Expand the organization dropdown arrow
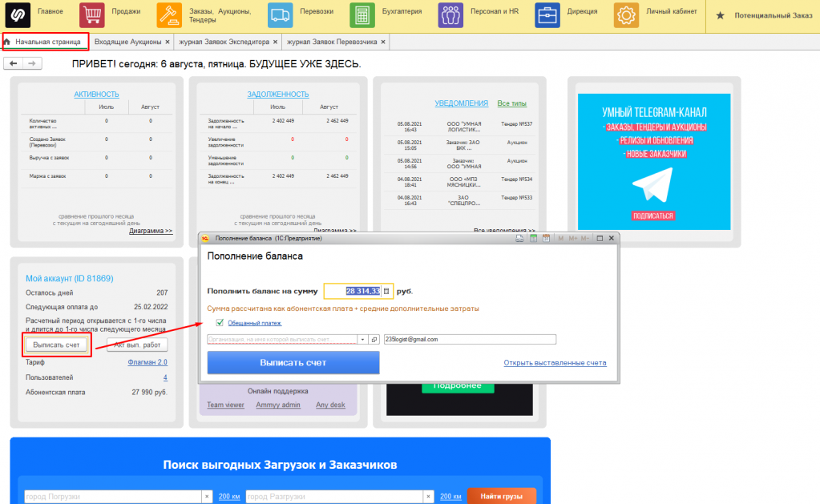The image size is (820, 504). point(362,339)
